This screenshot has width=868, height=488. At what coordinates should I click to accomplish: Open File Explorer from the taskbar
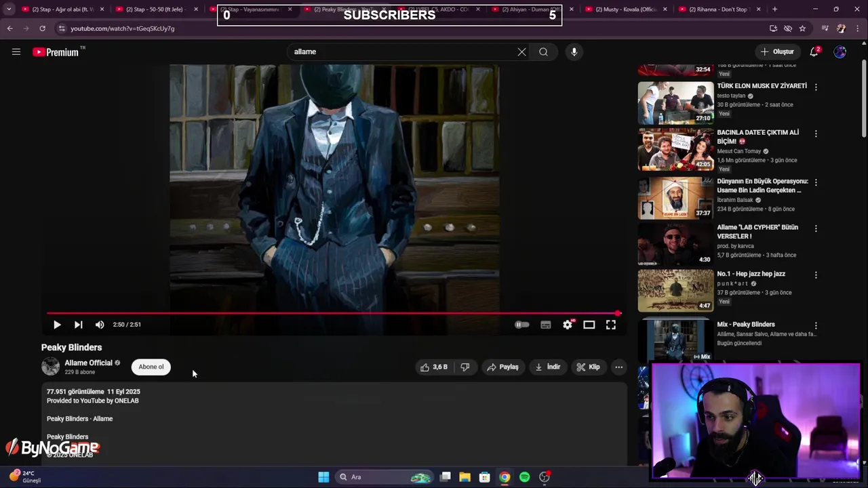[x=465, y=477]
